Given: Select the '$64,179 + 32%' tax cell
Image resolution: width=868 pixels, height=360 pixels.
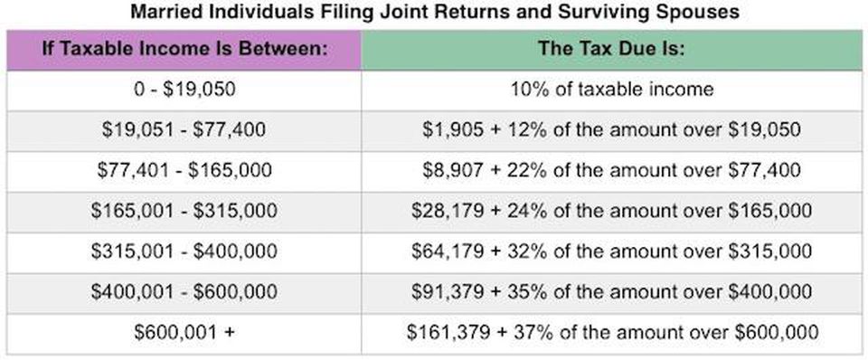Looking at the screenshot, I should click(x=612, y=252).
